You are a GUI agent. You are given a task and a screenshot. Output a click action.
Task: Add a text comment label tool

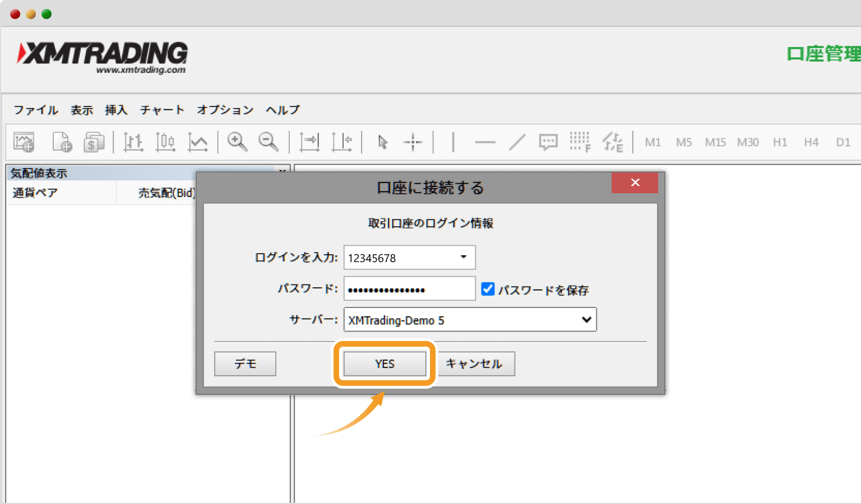[x=548, y=142]
